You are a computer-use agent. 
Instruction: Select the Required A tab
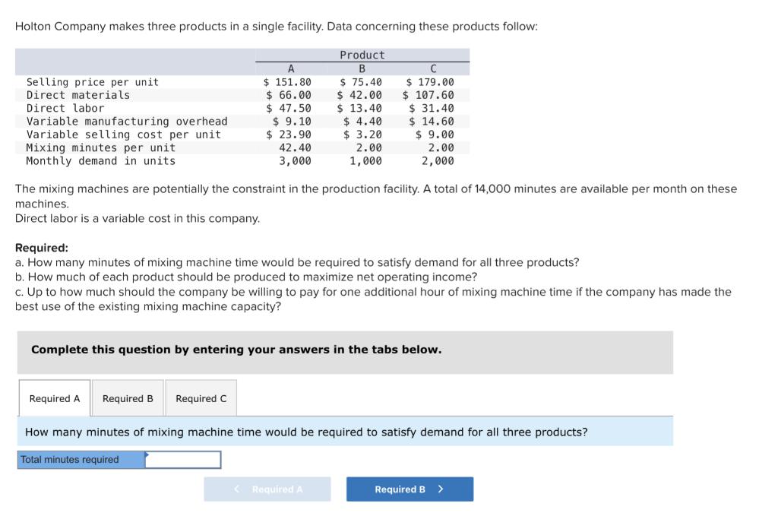(x=54, y=397)
